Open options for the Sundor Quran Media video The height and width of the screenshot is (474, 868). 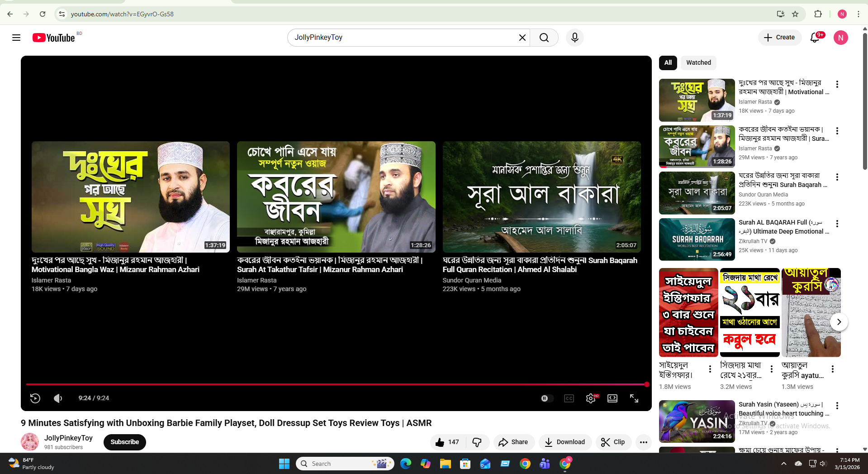click(x=837, y=177)
